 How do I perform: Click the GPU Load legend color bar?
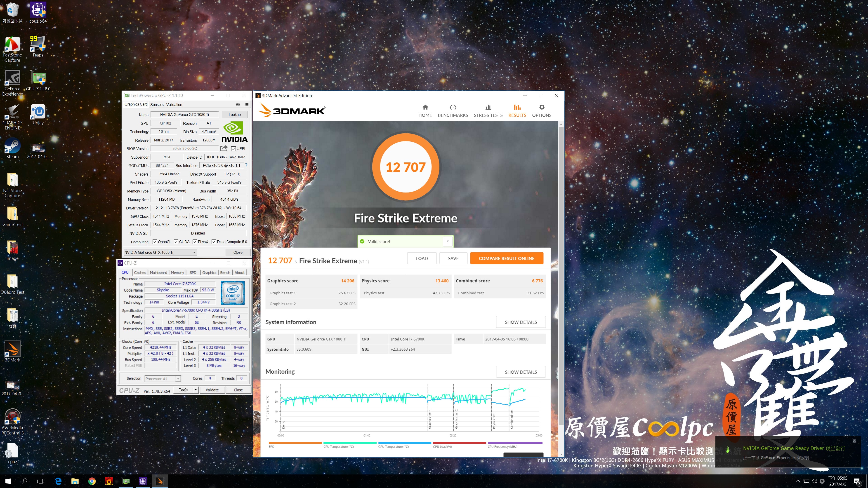(459, 443)
